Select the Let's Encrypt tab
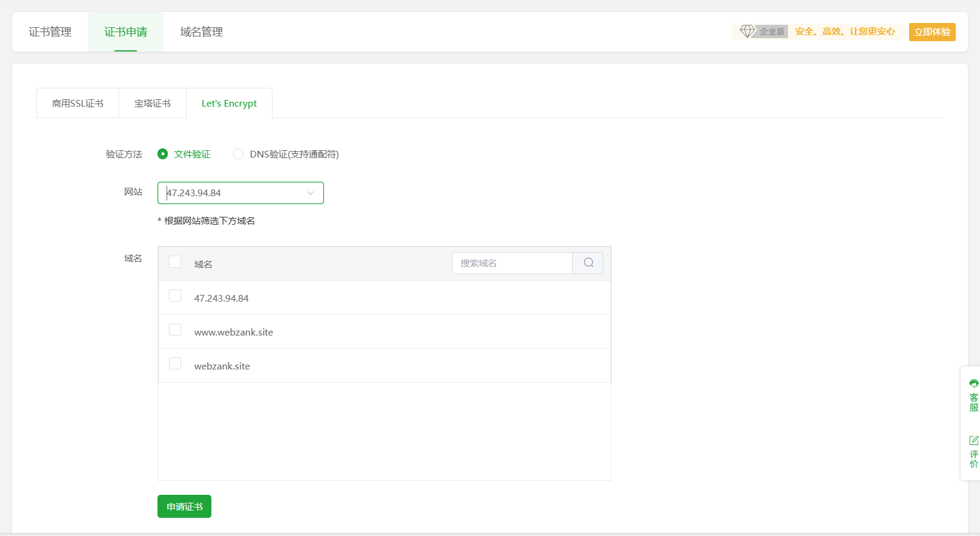 [229, 104]
